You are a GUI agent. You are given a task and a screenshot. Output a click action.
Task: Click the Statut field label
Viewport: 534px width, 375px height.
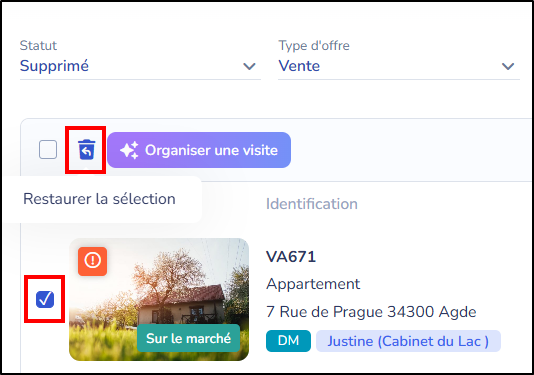tap(38, 45)
